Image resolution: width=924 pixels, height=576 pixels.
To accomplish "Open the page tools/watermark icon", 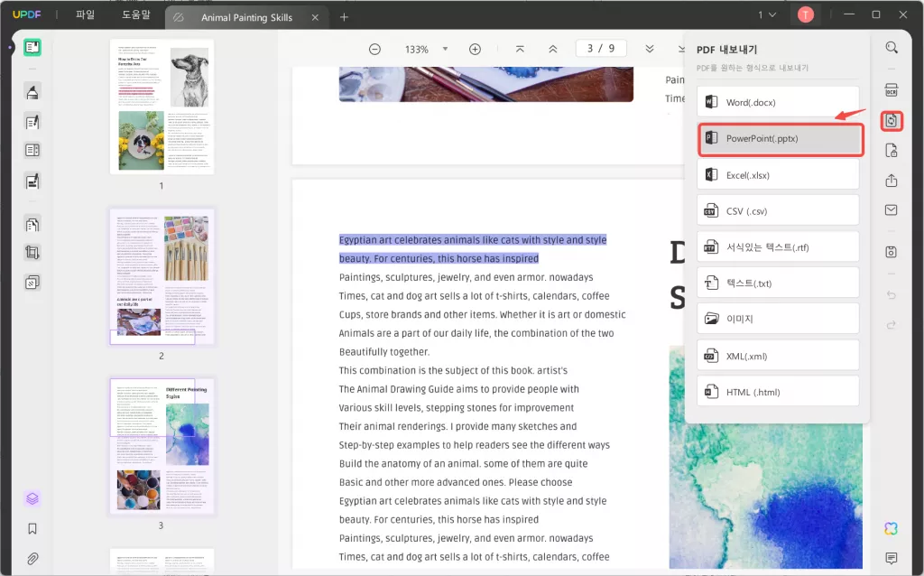I will [32, 283].
